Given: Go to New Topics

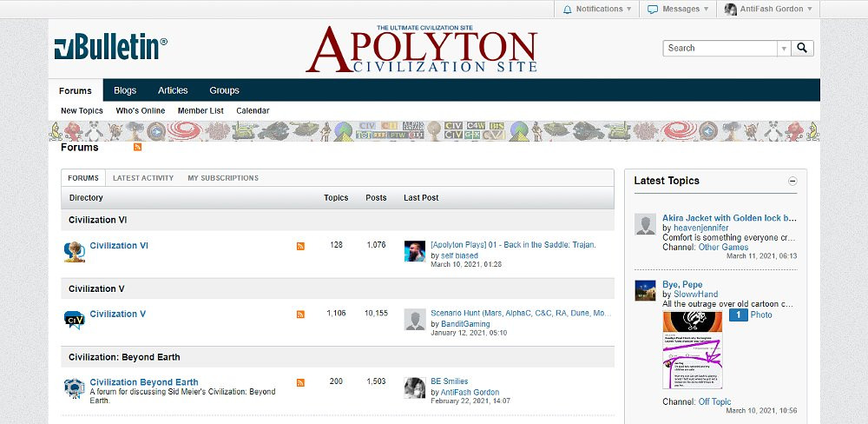Looking at the screenshot, I should (x=82, y=111).
